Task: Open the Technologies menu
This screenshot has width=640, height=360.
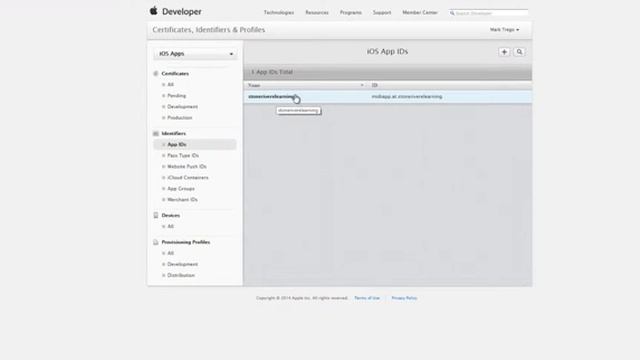Action: coord(279,13)
